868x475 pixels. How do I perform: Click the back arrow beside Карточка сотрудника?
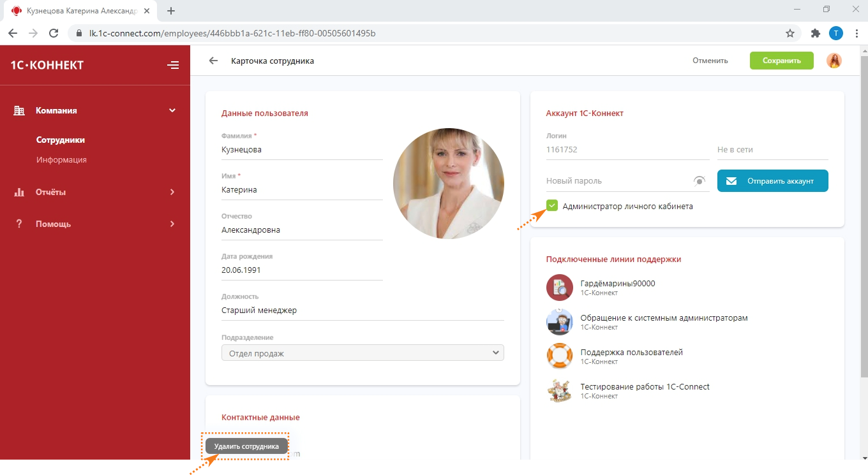pos(213,61)
